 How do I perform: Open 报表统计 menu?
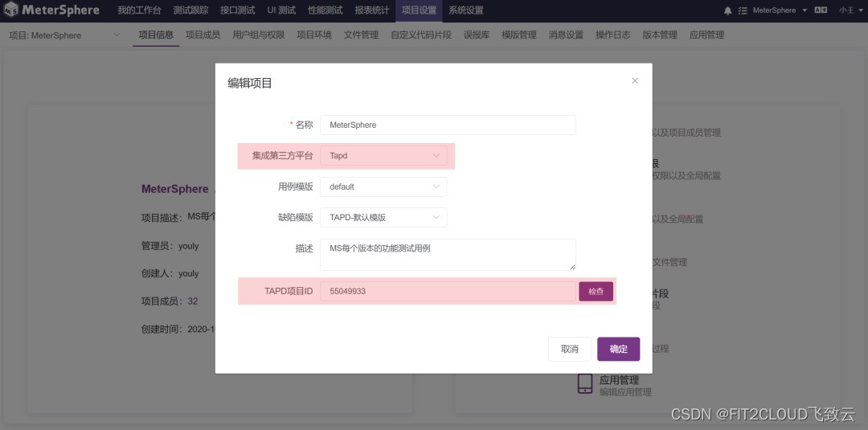372,10
